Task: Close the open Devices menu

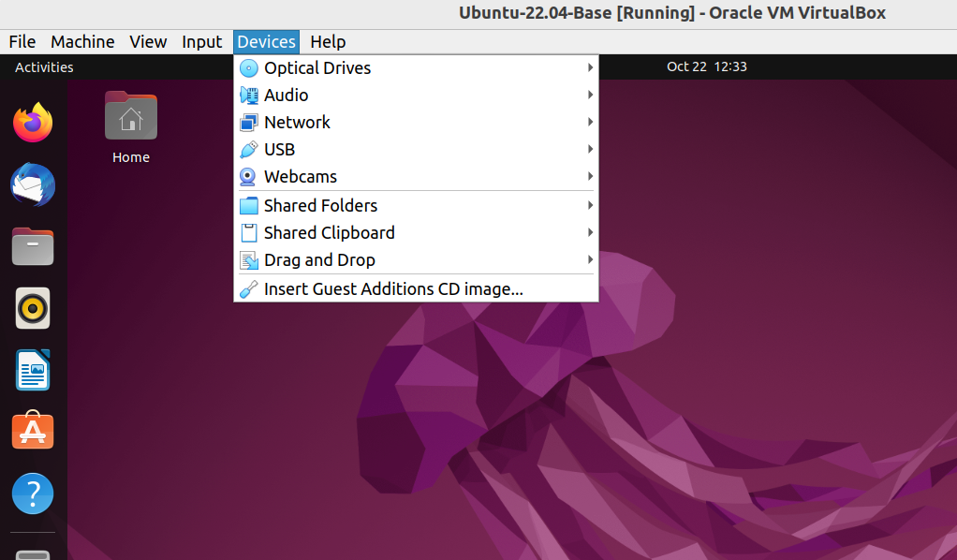Action: (x=266, y=42)
